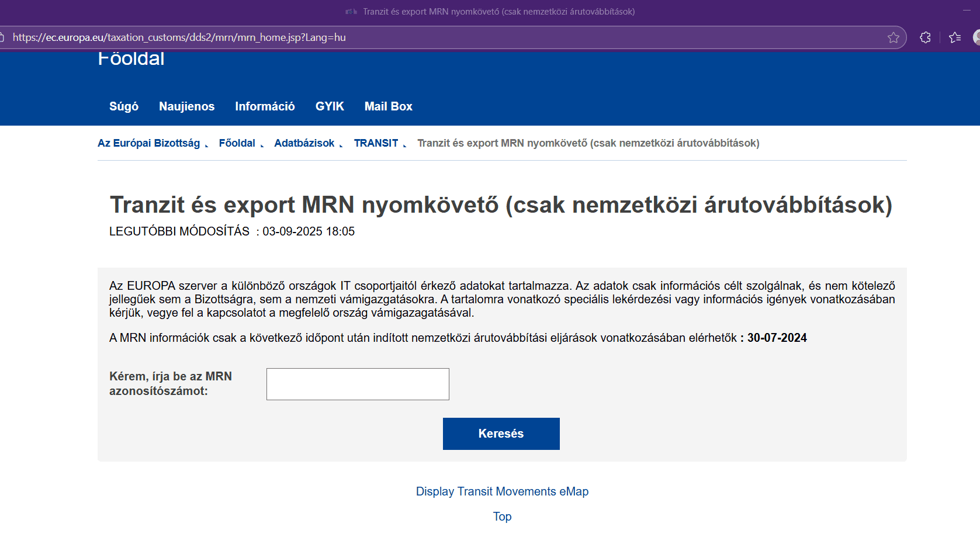Open the GYIK navigation item
Image resolution: width=980 pixels, height=558 pixels.
[x=330, y=106]
